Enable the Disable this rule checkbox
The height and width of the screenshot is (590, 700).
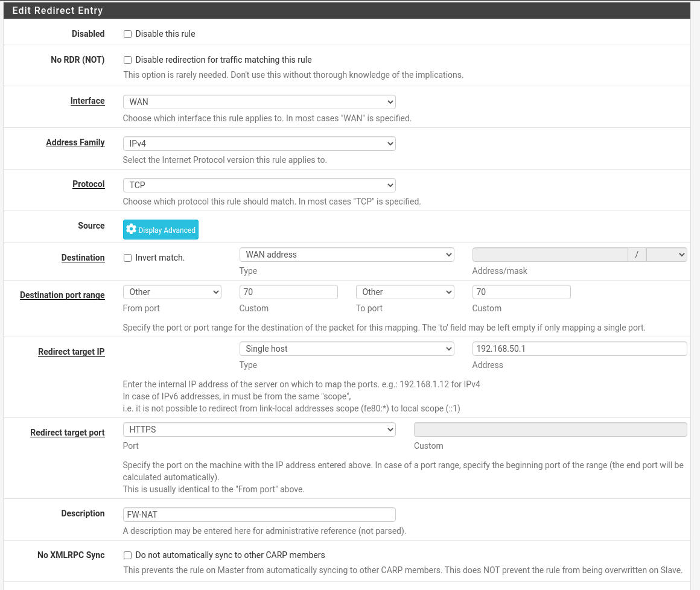tap(127, 34)
